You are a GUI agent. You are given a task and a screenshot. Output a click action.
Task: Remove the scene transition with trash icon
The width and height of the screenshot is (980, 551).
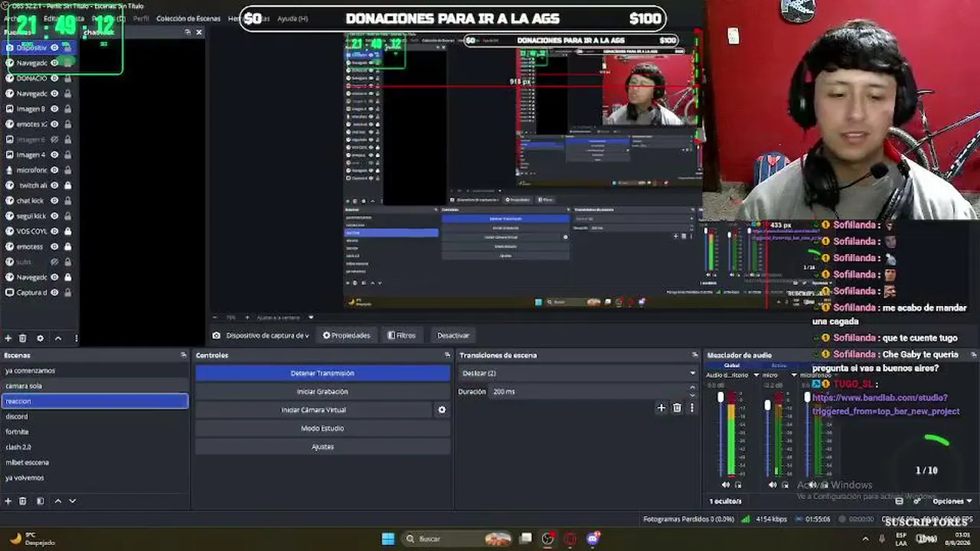click(x=677, y=408)
